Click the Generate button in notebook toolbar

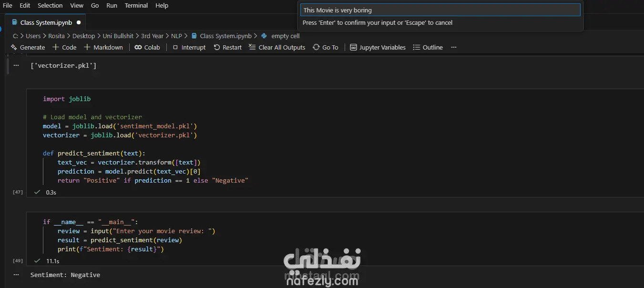[28, 47]
